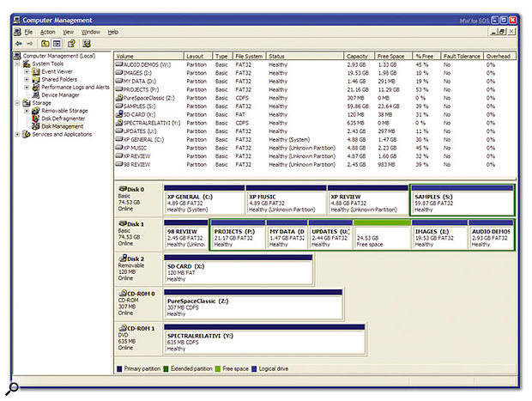Click the Performance Logs and Alerts icon
Image resolution: width=532 pixels, height=401 pixels.
(36, 88)
